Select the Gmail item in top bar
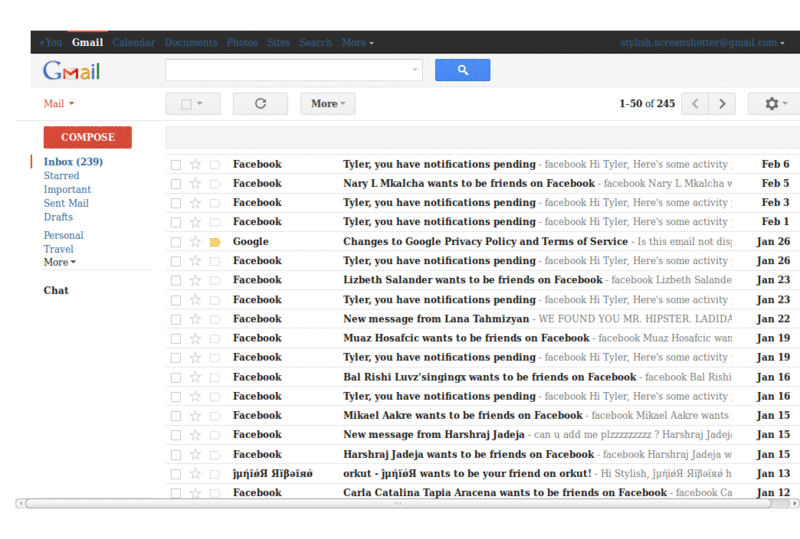The width and height of the screenshot is (800, 539). coord(87,43)
